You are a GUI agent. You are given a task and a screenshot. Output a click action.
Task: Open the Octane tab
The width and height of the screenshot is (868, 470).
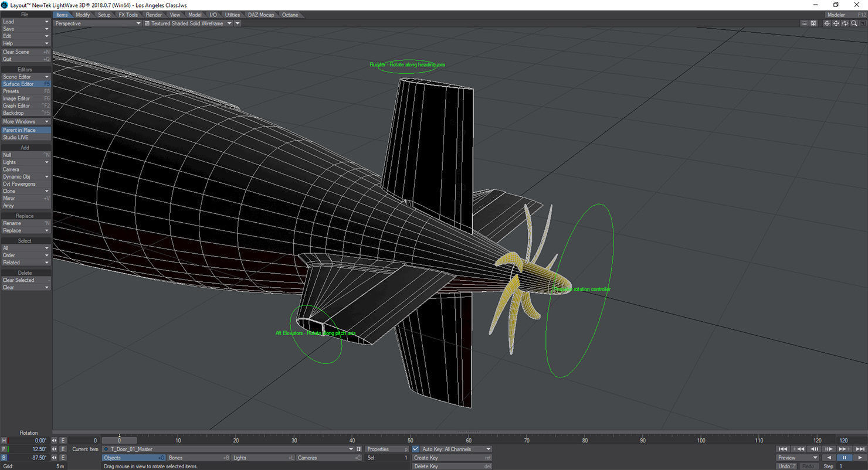tap(290, 15)
